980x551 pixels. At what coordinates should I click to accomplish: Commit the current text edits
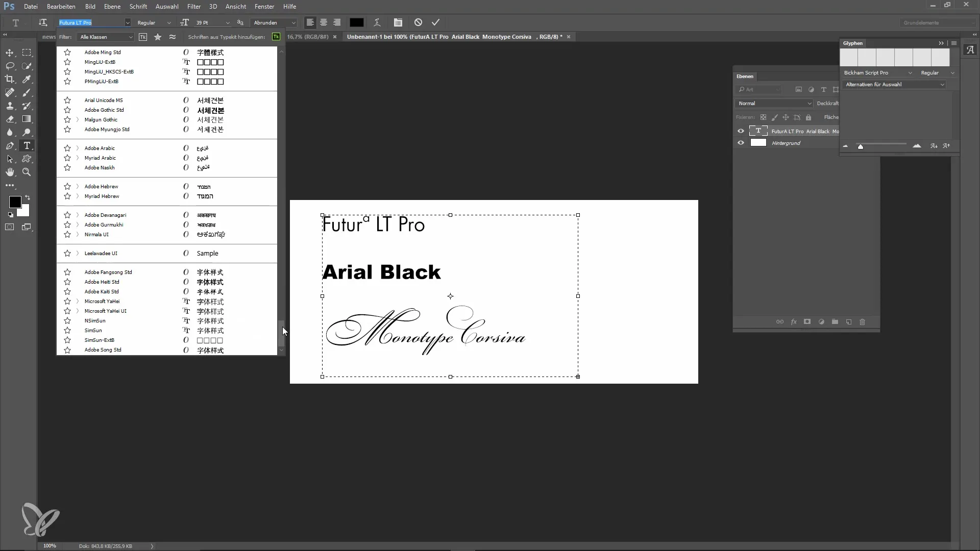pyautogui.click(x=435, y=22)
